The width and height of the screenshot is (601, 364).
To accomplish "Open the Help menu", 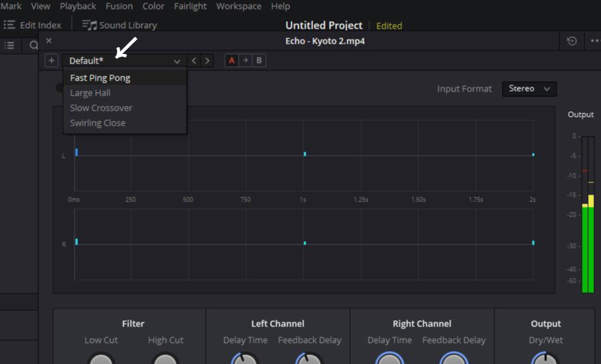I will coord(280,6).
